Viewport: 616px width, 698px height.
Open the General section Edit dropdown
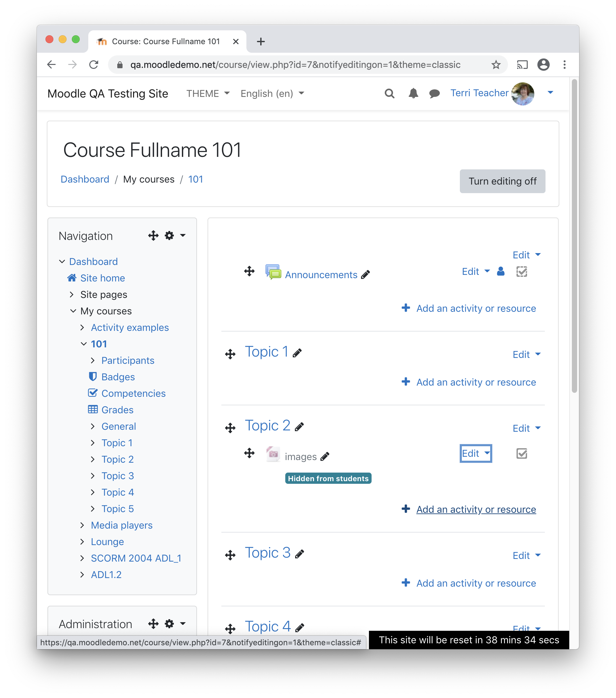tap(526, 255)
